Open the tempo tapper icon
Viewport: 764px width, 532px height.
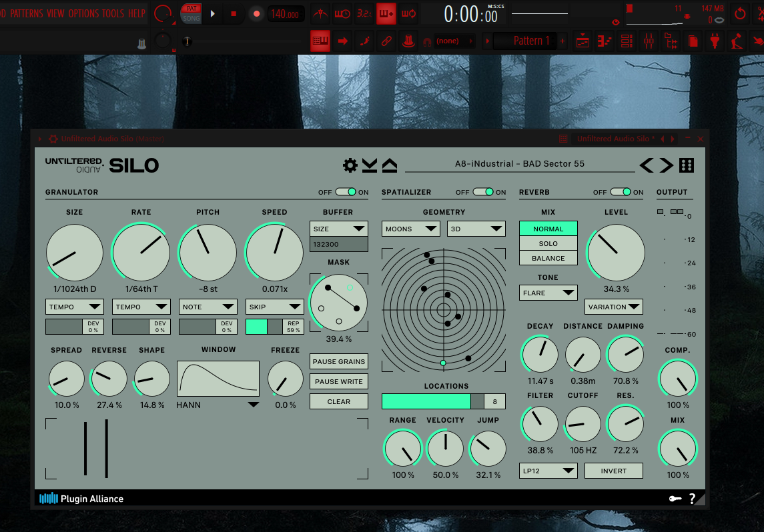(737, 41)
